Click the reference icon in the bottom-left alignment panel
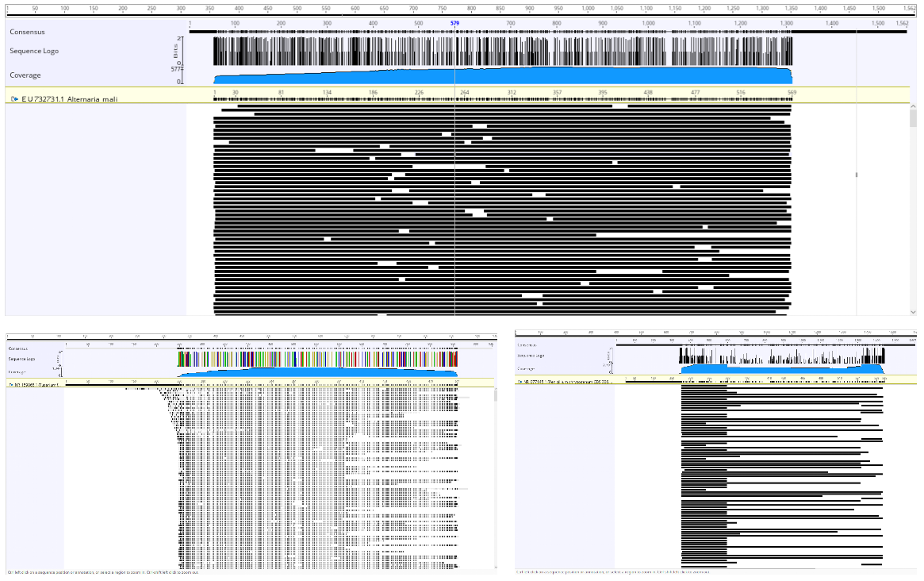Screen dimensions: 924x581 point(10,384)
